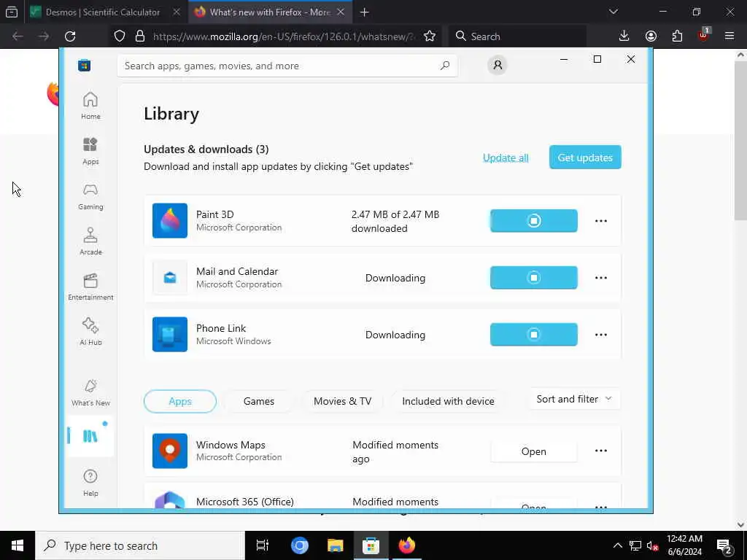This screenshot has width=747, height=560.
Task: Open Help in the Store sidebar
Action: (x=90, y=483)
